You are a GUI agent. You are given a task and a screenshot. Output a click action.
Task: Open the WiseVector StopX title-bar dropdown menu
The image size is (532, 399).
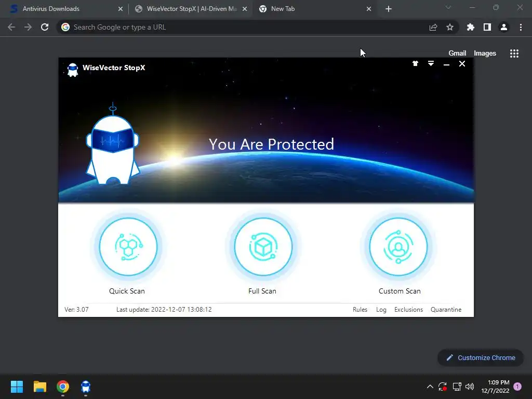click(x=431, y=63)
